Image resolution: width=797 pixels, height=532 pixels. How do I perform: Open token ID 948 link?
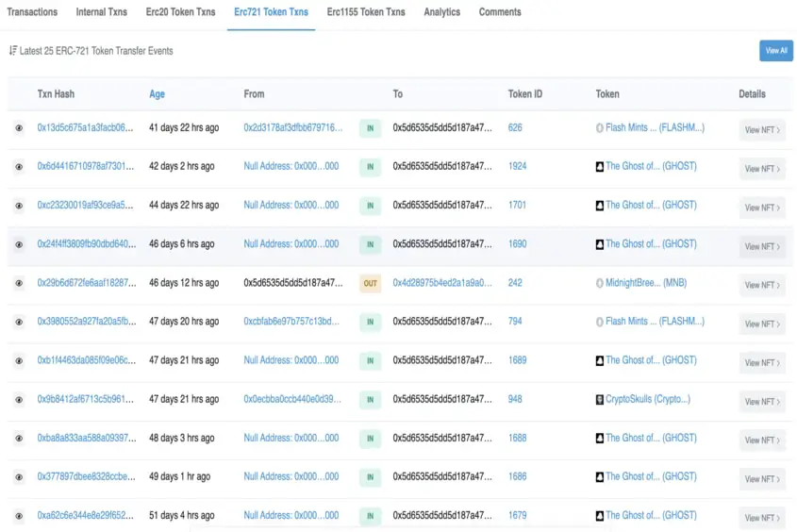515,399
